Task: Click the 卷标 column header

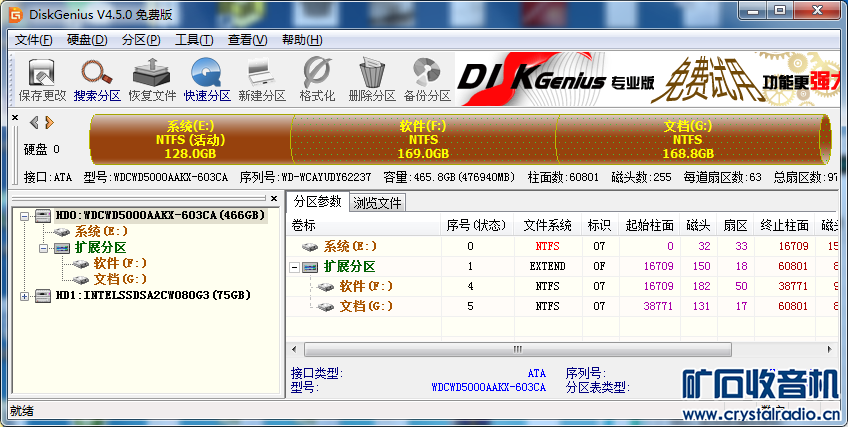Action: [x=364, y=225]
